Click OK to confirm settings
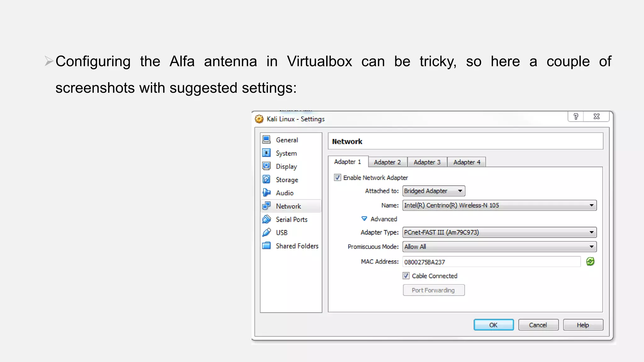 [493, 325]
